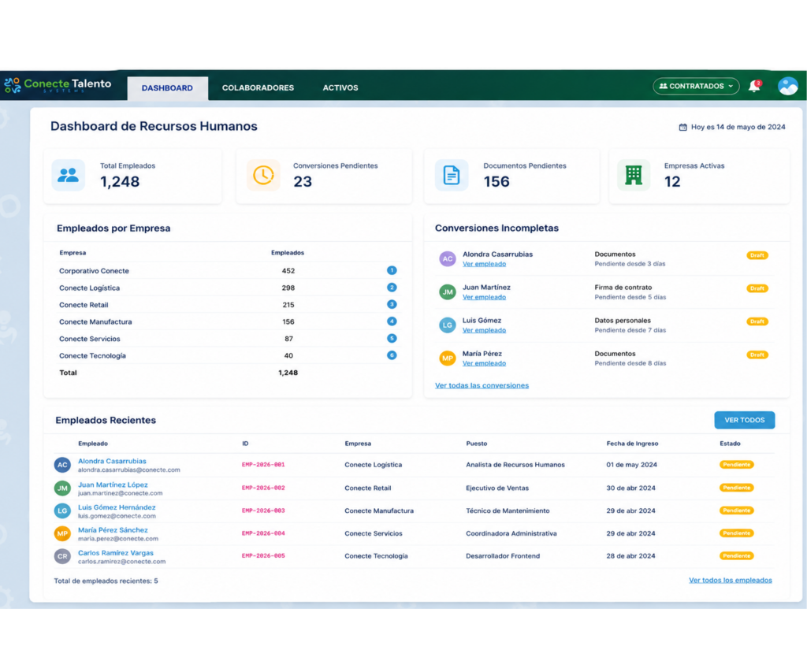Click Draft badge for Juan Martínez
The image size is (807, 672).
coord(757,288)
